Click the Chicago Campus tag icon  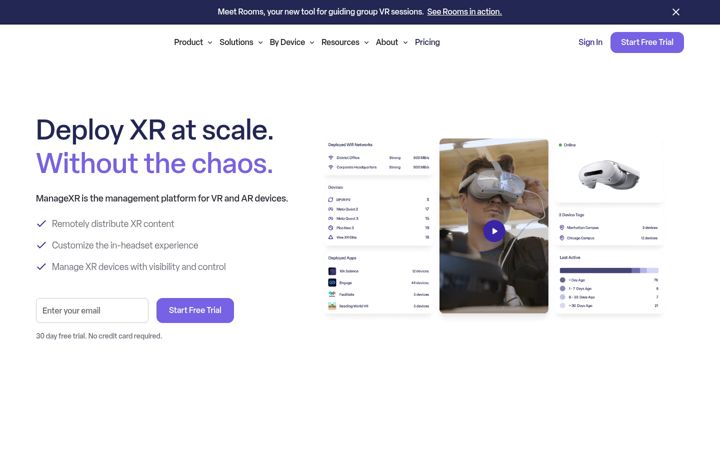click(562, 238)
